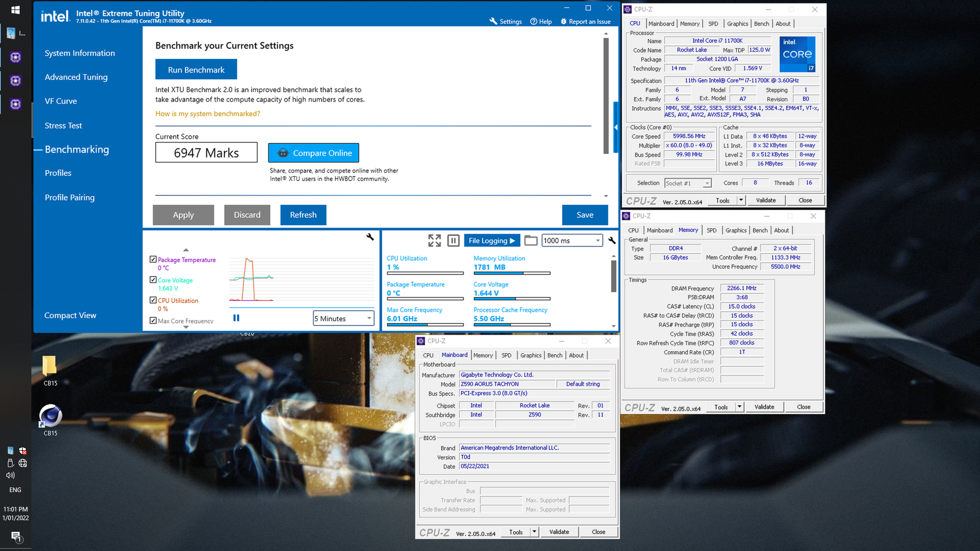Open the VF Curve section

point(61,101)
